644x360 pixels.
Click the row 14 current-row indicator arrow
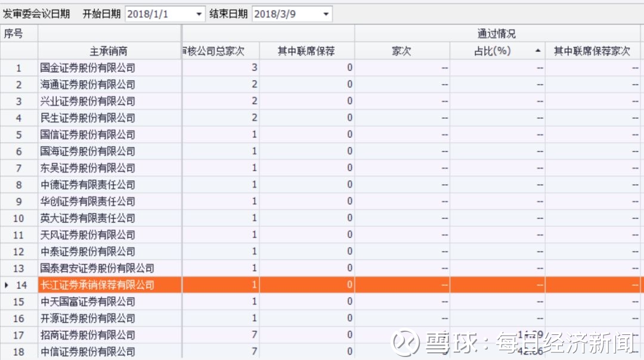pyautogui.click(x=6, y=285)
